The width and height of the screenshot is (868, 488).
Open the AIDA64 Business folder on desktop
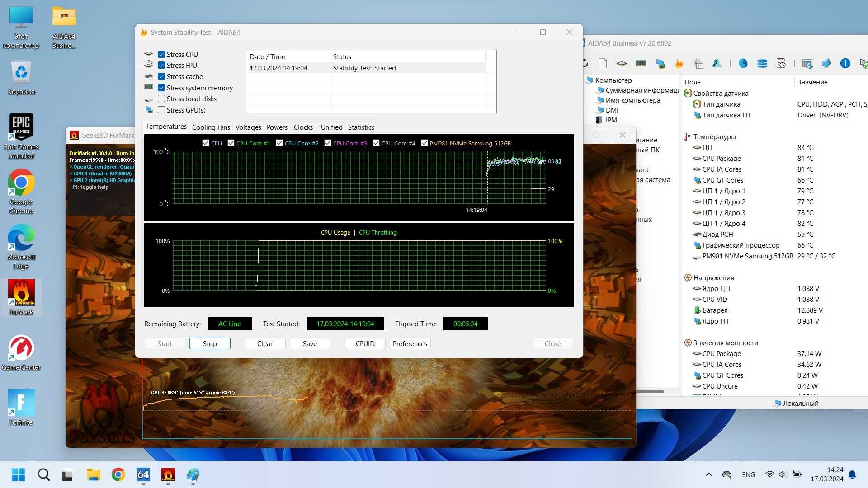[x=64, y=27]
